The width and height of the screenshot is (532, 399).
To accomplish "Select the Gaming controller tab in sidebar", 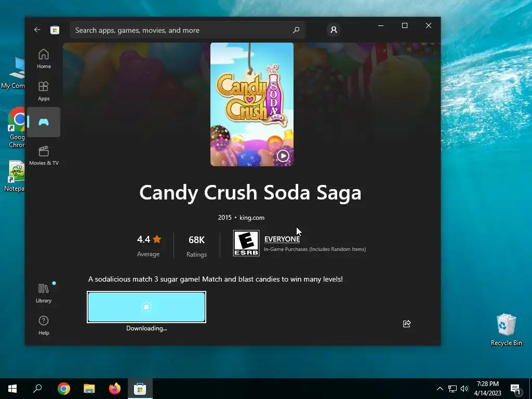I will pyautogui.click(x=44, y=122).
